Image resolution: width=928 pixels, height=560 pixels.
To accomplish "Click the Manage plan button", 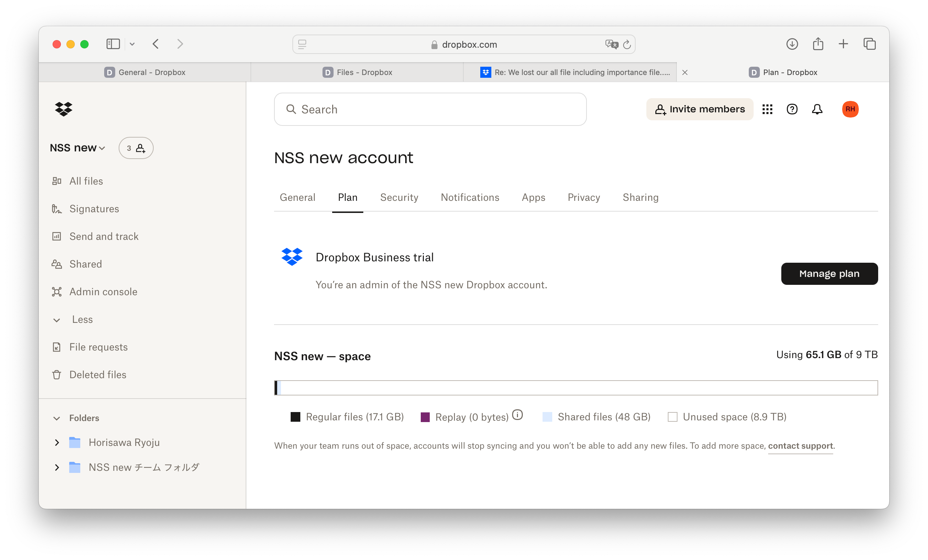I will pos(829,273).
